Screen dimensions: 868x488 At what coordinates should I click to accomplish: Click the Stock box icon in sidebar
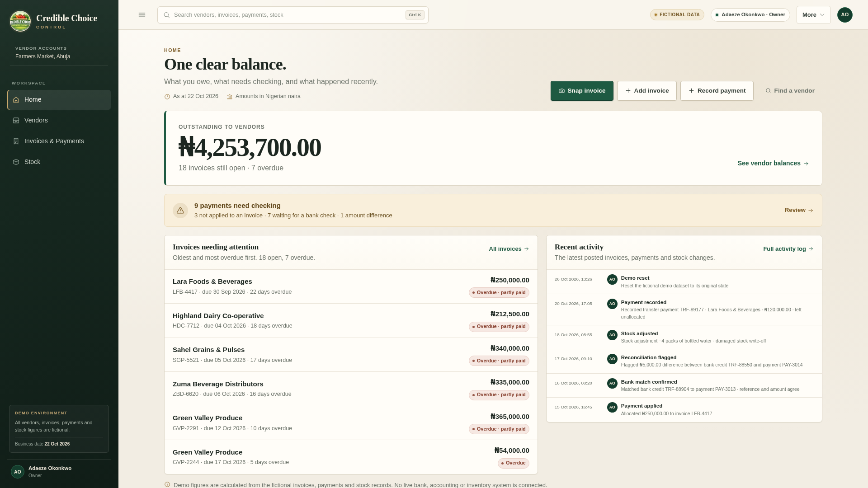pos(16,162)
